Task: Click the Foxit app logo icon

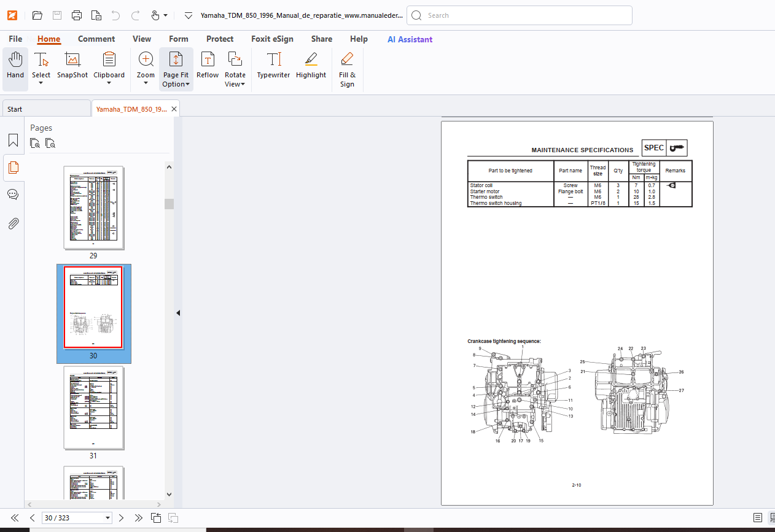Action: point(12,15)
